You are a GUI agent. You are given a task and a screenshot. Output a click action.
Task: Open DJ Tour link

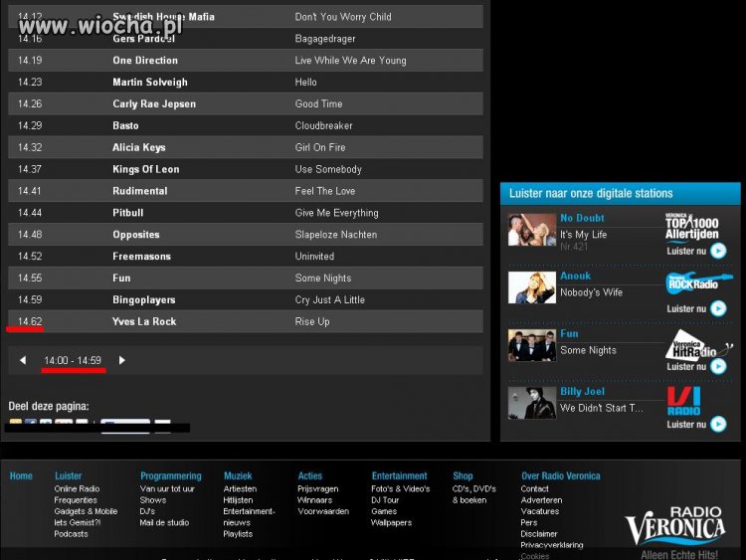(385, 500)
